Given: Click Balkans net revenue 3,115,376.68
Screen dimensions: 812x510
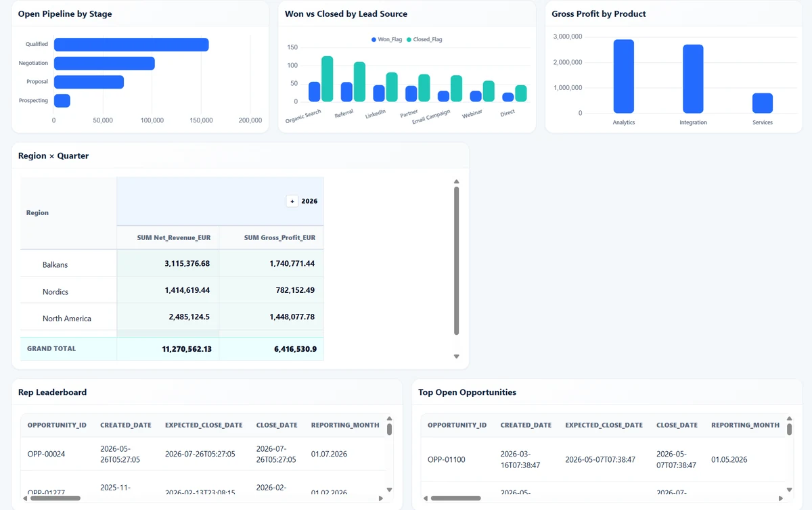Looking at the screenshot, I should coord(187,263).
